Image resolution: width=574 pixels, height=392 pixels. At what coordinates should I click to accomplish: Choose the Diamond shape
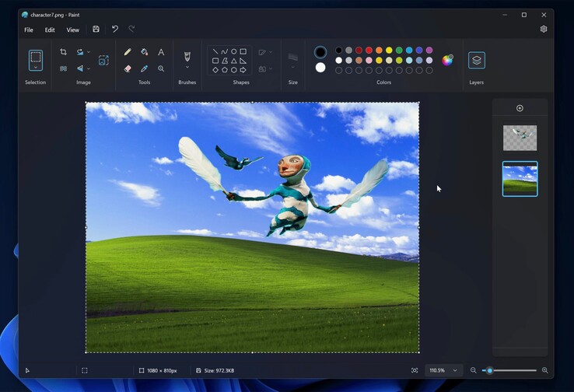tap(215, 70)
